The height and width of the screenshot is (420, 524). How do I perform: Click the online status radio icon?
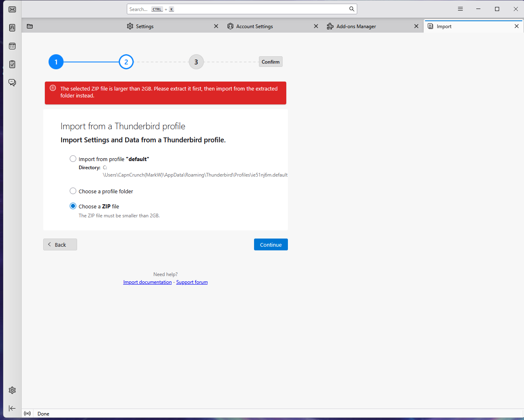pos(27,413)
